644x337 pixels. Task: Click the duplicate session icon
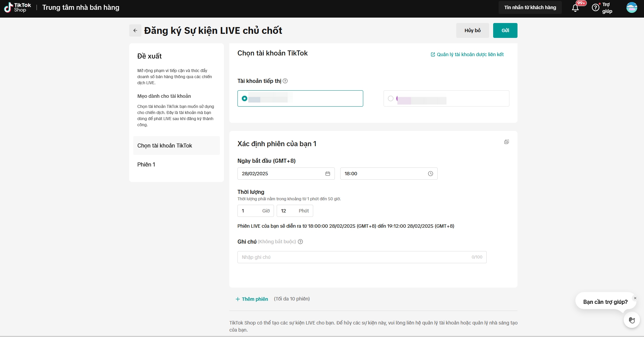[506, 142]
